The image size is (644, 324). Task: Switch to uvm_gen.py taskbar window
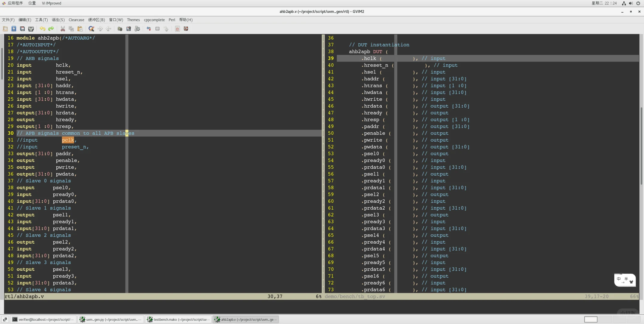110,319
